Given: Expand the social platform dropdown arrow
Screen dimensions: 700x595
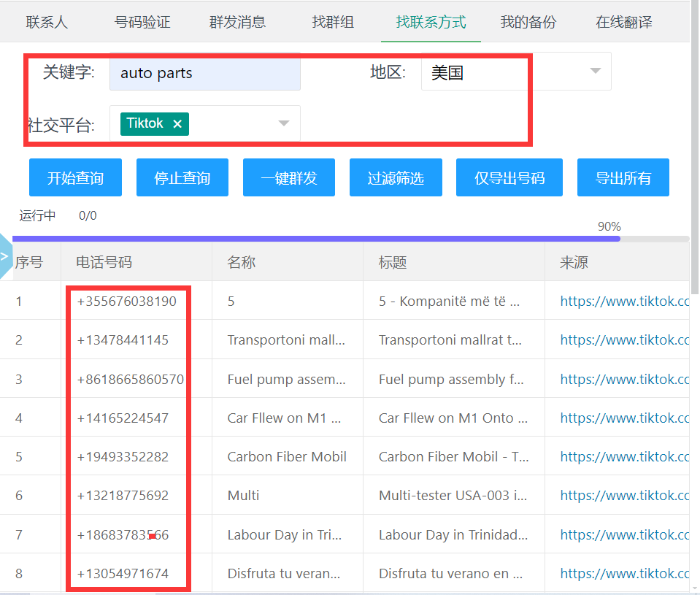Looking at the screenshot, I should click(x=284, y=123).
